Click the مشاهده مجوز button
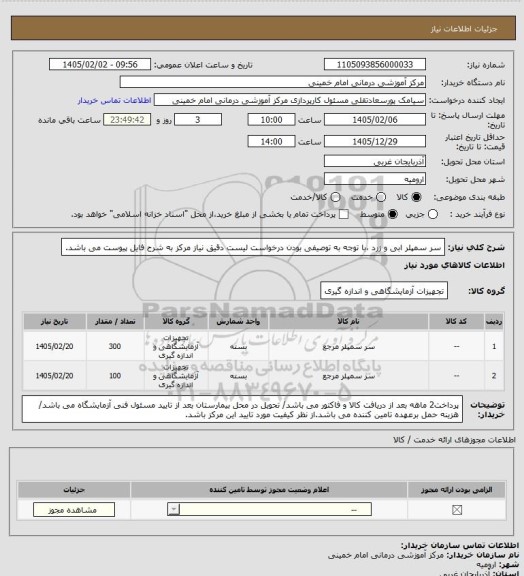The width and height of the screenshot is (524, 576). pyautogui.click(x=74, y=510)
